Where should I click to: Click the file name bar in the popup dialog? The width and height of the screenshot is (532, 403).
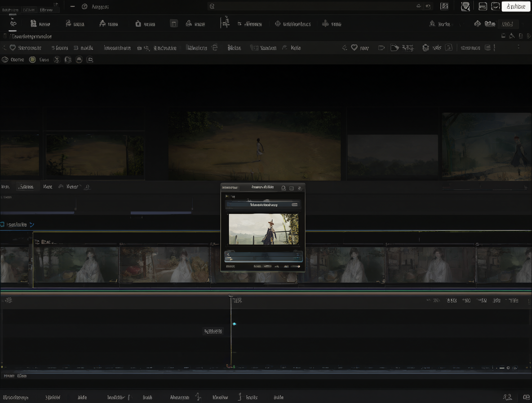tap(263, 204)
